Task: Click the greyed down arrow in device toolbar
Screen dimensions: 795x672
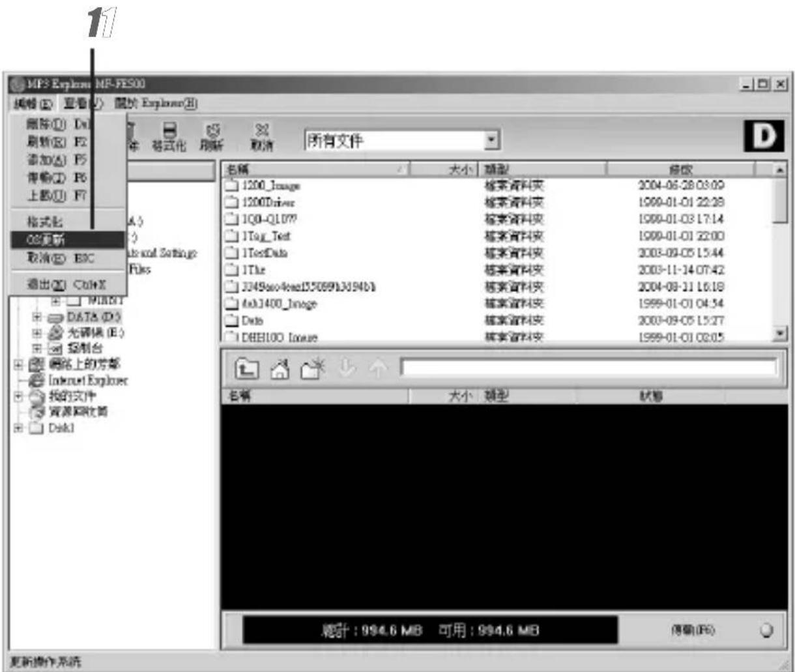Action: [x=346, y=369]
